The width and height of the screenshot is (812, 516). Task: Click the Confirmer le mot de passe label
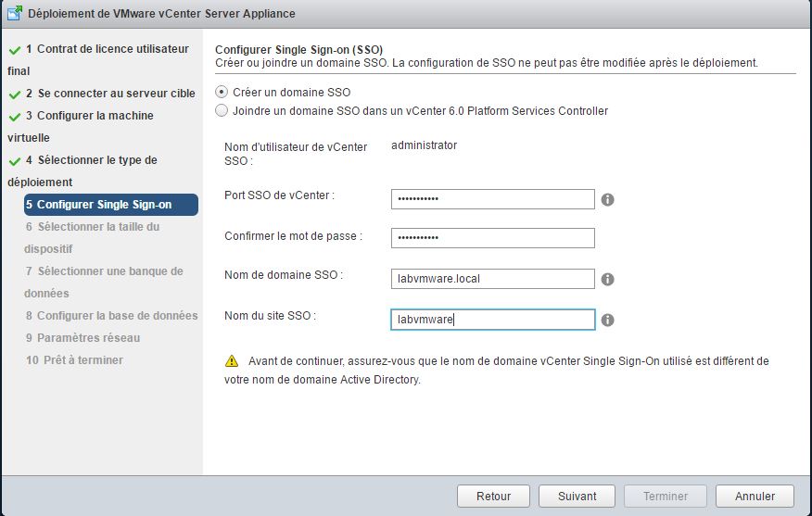tap(293, 236)
